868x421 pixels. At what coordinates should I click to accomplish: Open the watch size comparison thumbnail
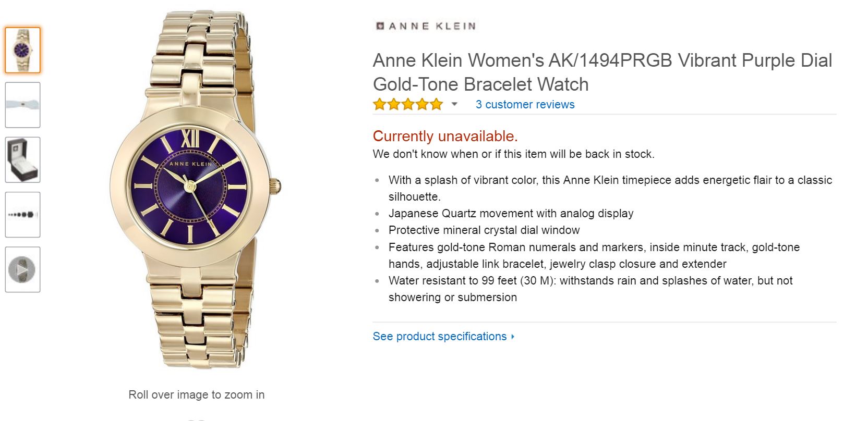coord(22,215)
